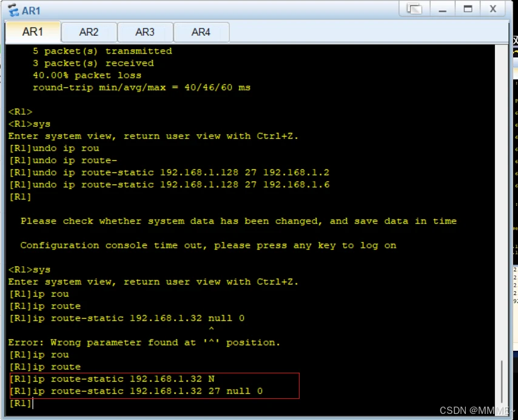The height and width of the screenshot is (420, 518).
Task: Switch to the AR1 tab
Action: click(33, 32)
